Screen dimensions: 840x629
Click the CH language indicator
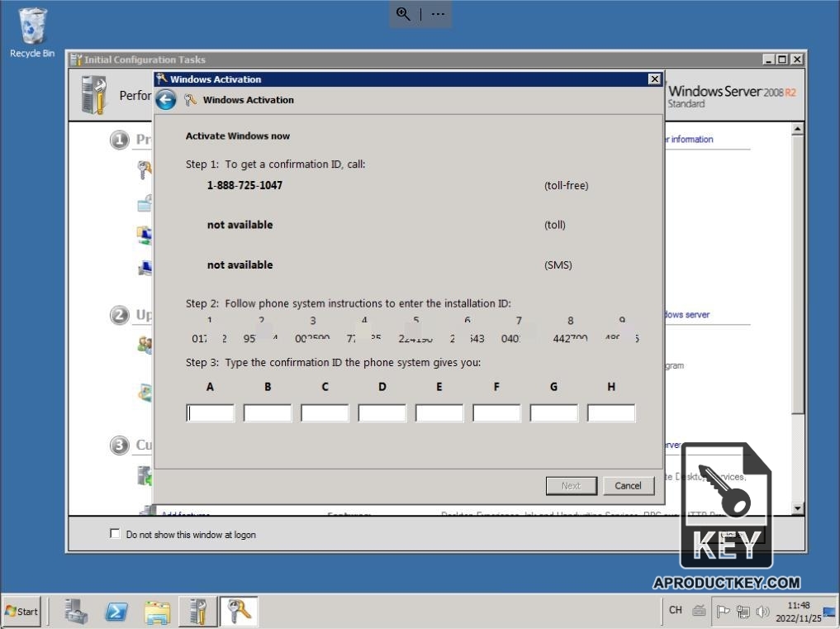point(676,610)
